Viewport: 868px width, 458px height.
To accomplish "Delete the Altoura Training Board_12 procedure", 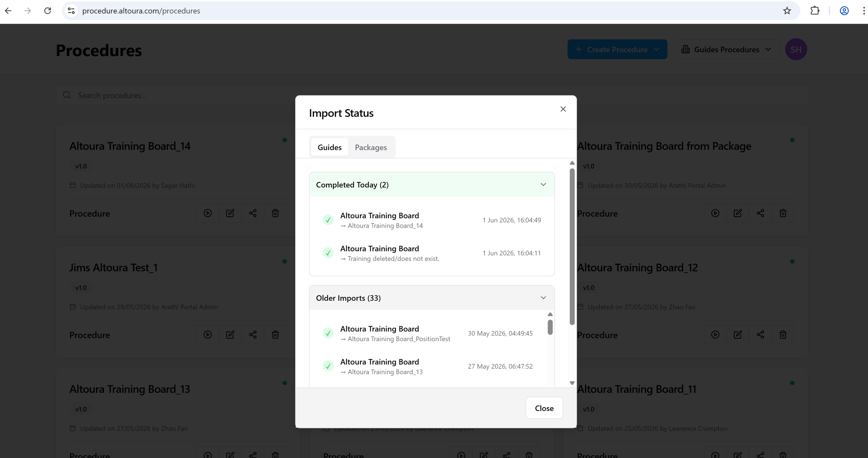I will coord(783,335).
